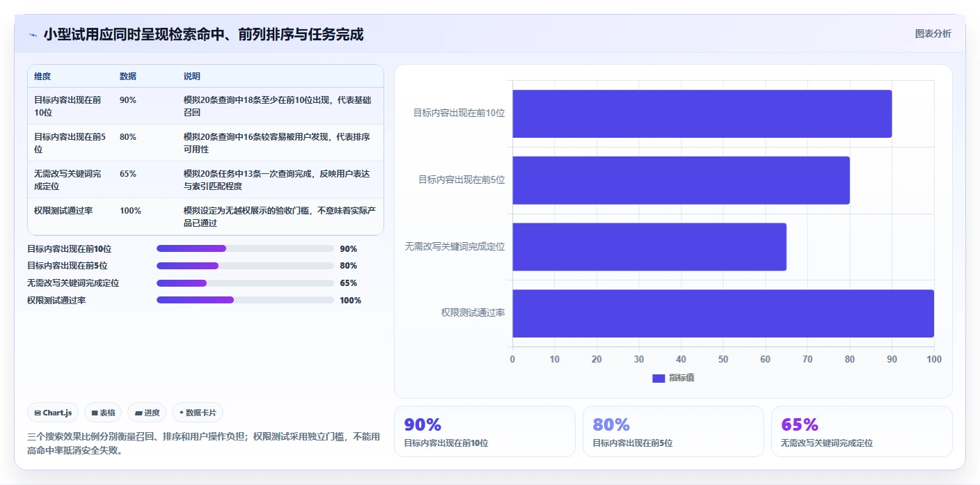The image size is (980, 485).
Task: Click the chart bar for 目标内容出现在前10位
Action: coord(702,113)
